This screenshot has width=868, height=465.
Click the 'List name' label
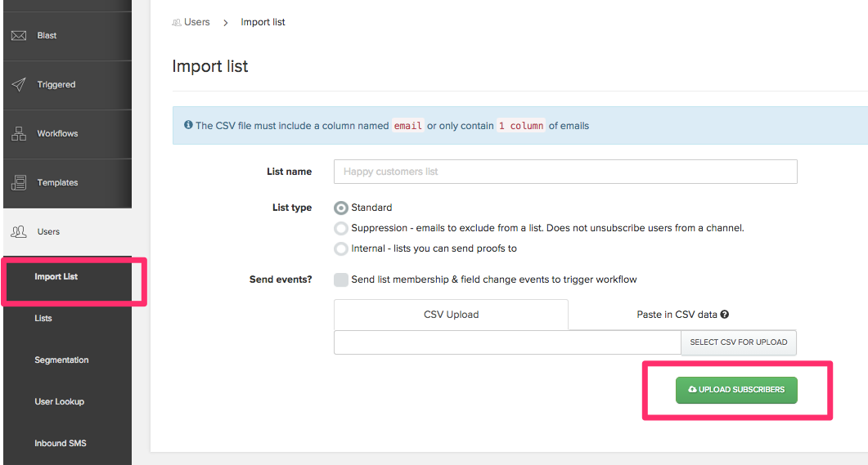[x=289, y=172]
